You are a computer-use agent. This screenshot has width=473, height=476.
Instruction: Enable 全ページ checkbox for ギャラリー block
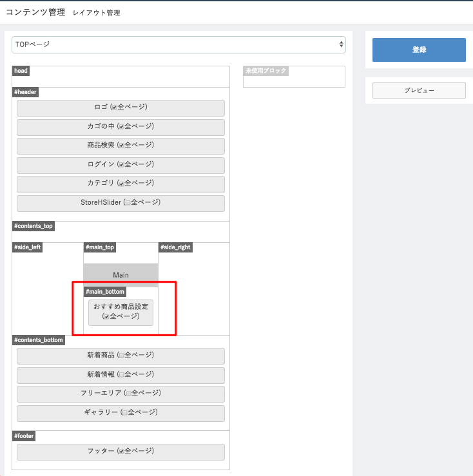pyautogui.click(x=124, y=412)
